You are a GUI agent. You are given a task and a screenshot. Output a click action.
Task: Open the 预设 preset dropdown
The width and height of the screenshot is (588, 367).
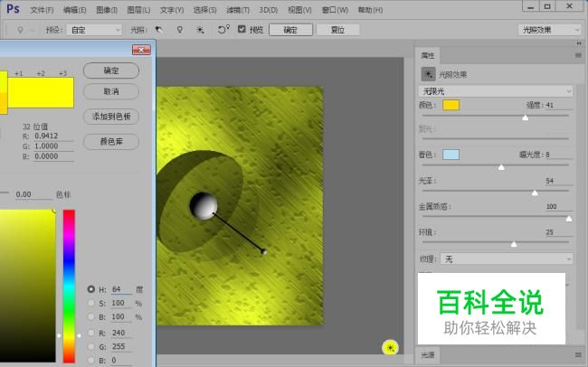tap(94, 30)
